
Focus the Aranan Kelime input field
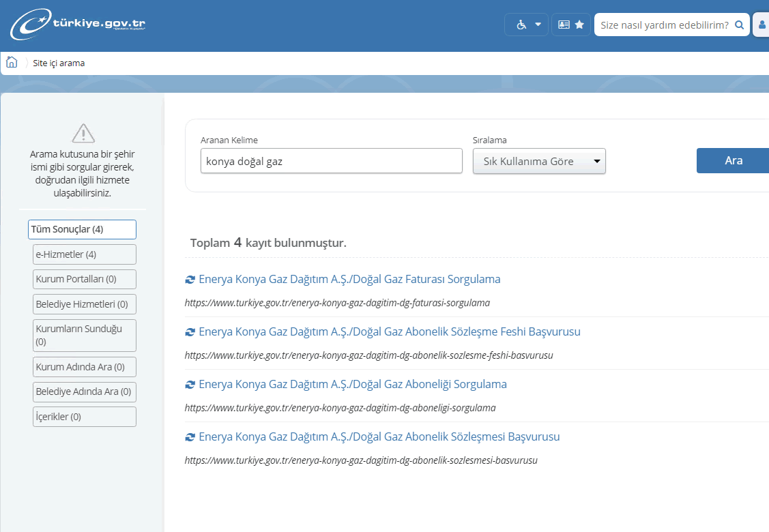click(x=332, y=161)
